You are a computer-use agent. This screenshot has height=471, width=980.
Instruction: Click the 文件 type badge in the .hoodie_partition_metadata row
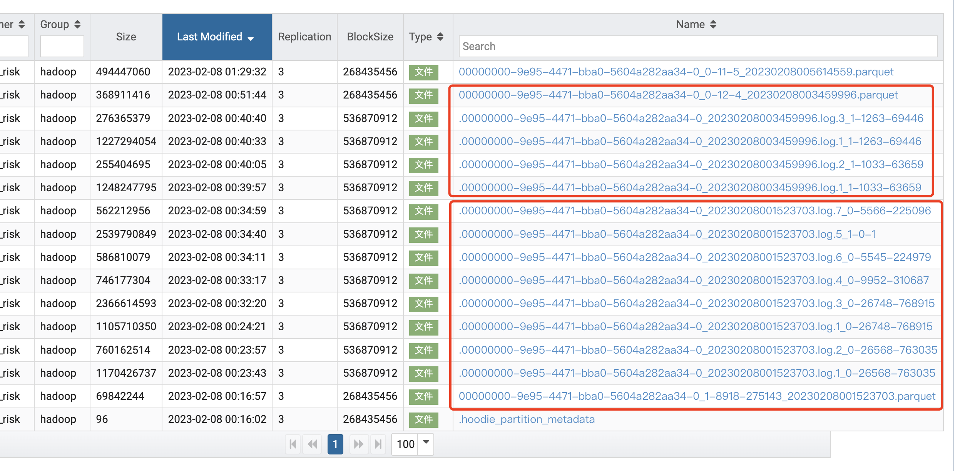pos(423,419)
